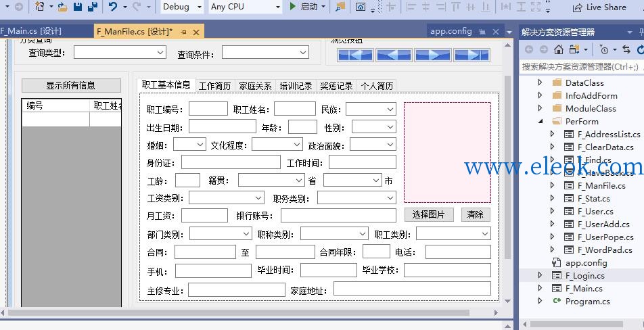The image size is (644, 330).
Task: Close the app.config tab
Action: [x=496, y=32]
